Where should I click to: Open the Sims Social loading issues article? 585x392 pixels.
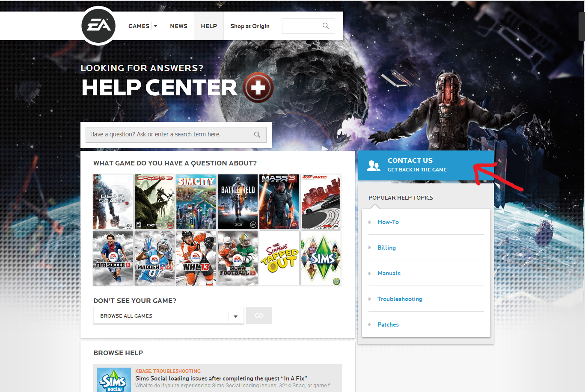221,378
